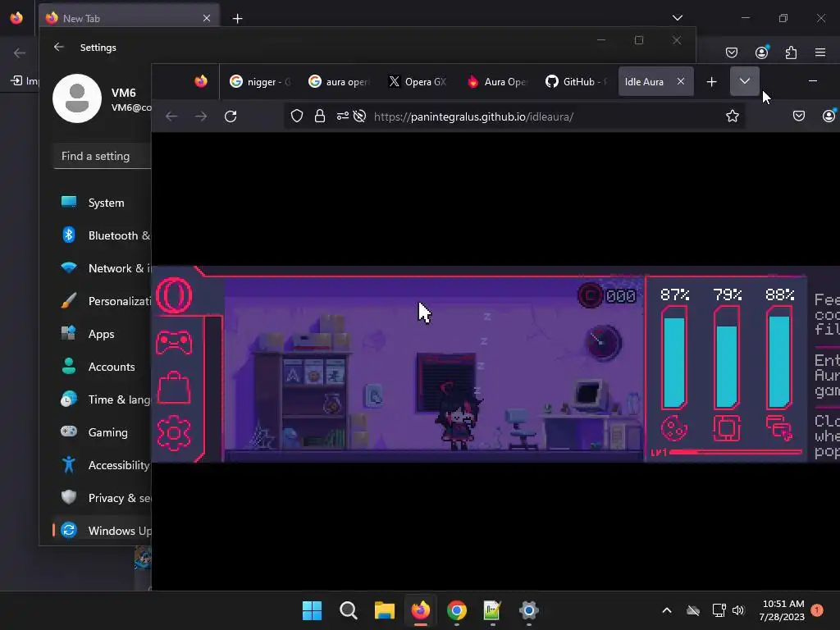Screen dimensions: 840x630
Task: Switch to the GitHub tab
Action: point(576,81)
